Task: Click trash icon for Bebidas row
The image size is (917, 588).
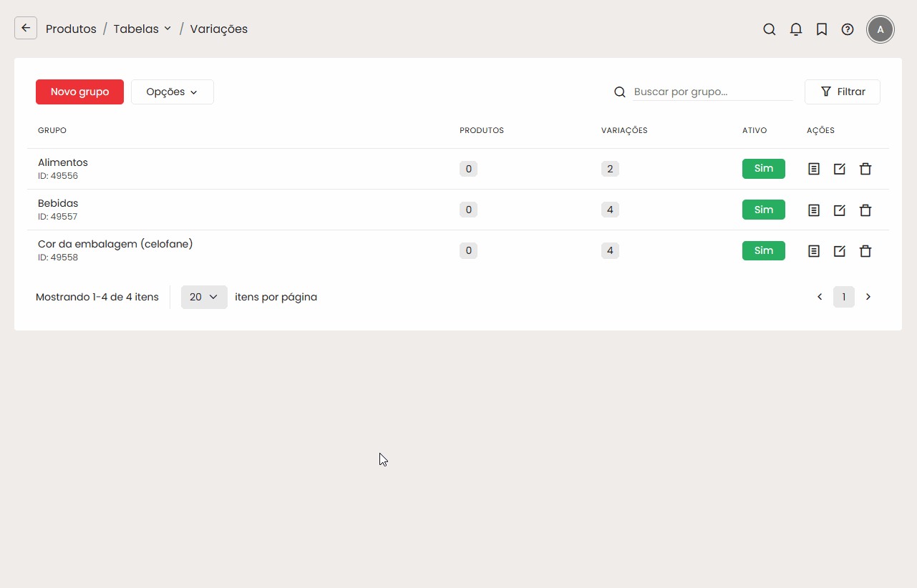Action: click(865, 210)
